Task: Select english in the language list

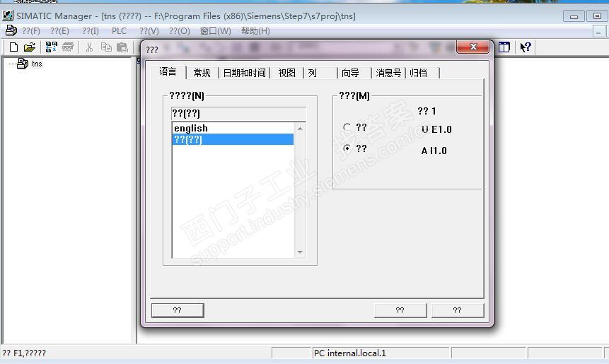Action: pyautogui.click(x=233, y=128)
